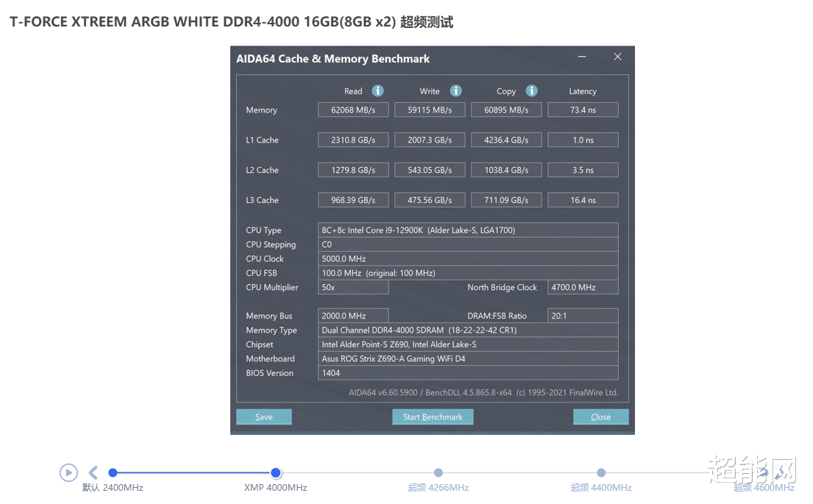Click the Close button at bottom right
The height and width of the screenshot is (504, 813).
click(x=600, y=417)
